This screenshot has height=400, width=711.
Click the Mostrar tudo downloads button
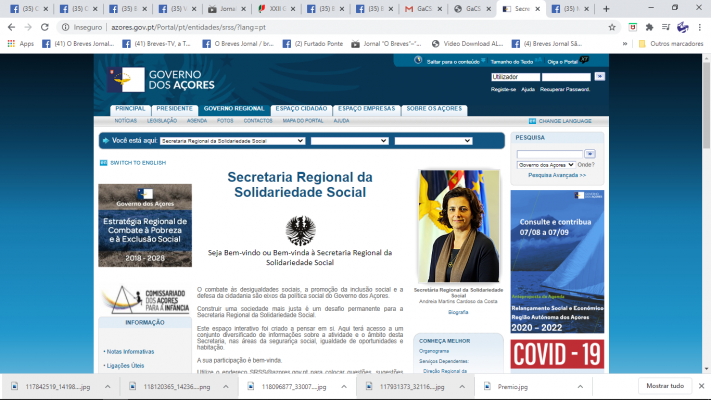(x=665, y=385)
